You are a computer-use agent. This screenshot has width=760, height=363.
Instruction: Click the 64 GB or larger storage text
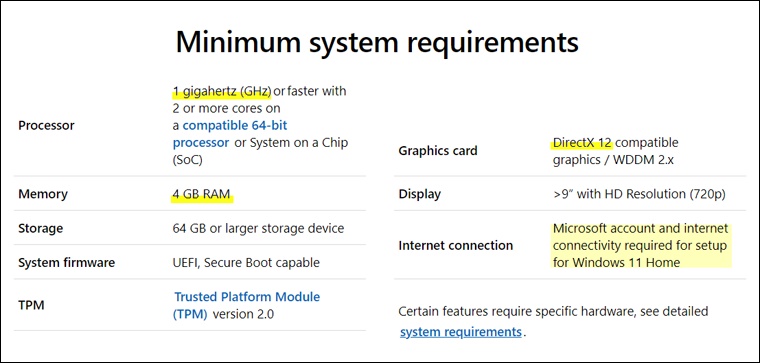pos(258,228)
